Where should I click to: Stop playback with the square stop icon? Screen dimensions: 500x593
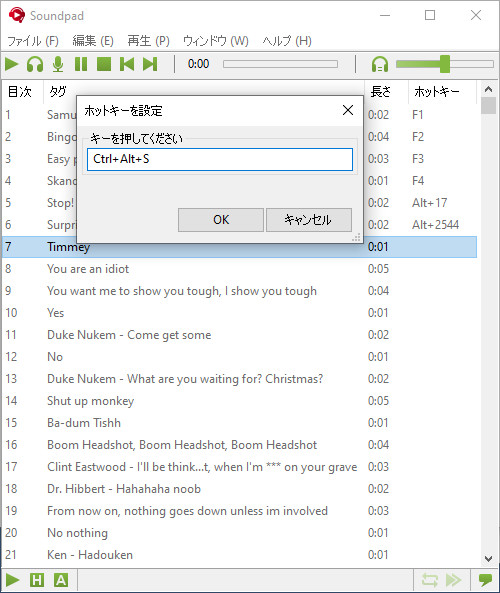click(104, 64)
